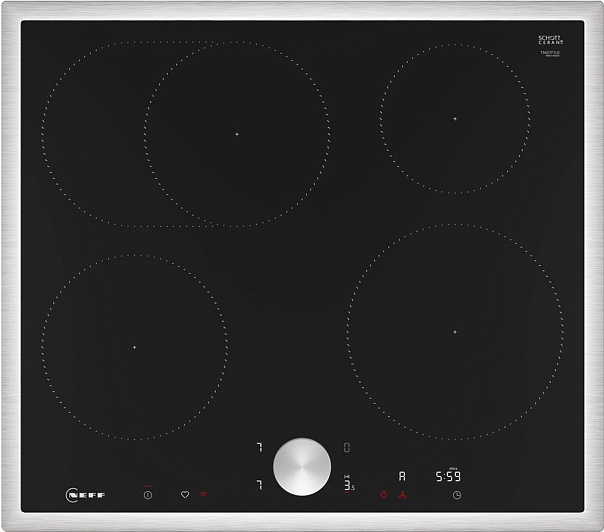
Task: Touch the center of top-right cooking zone
Action: pos(454,119)
